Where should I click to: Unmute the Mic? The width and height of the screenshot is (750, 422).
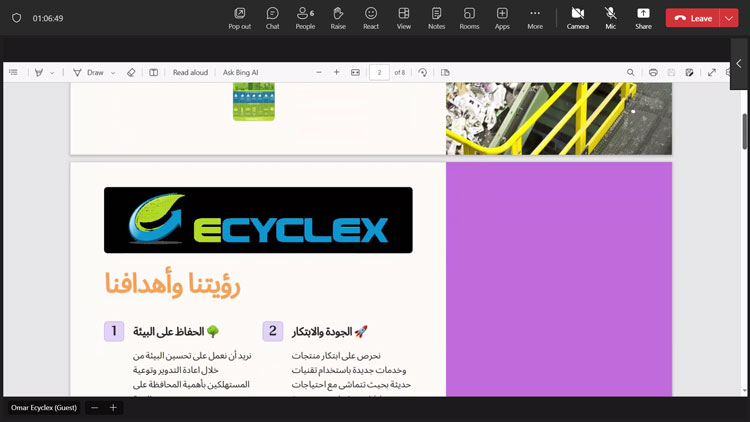click(x=610, y=18)
